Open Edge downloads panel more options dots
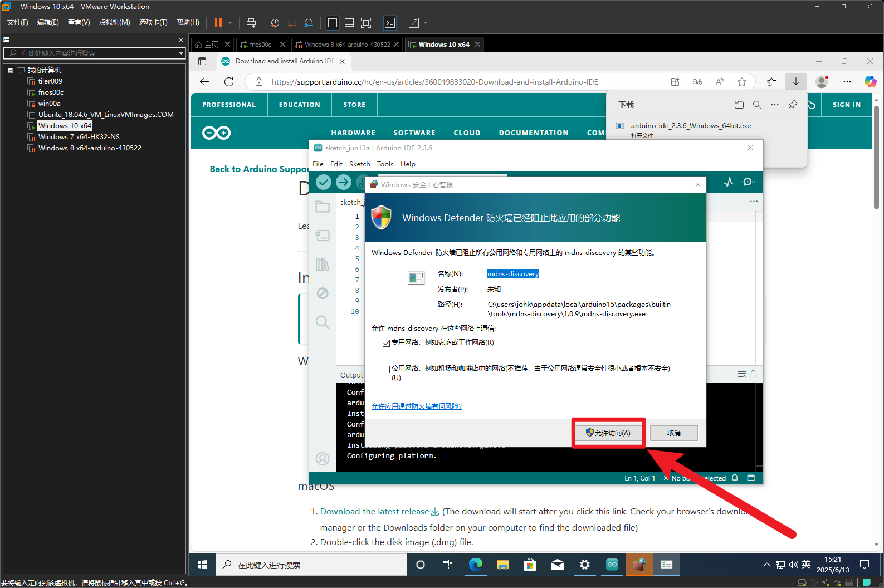884x588 pixels. 775,105
